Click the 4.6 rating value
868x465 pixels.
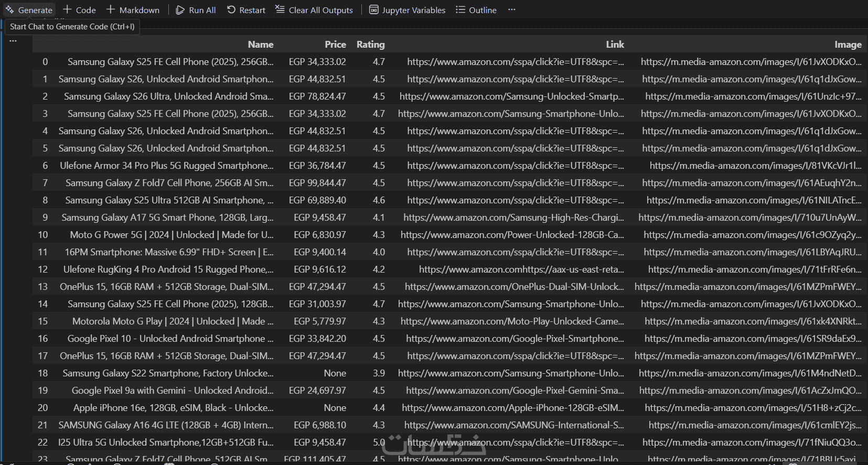click(379, 200)
